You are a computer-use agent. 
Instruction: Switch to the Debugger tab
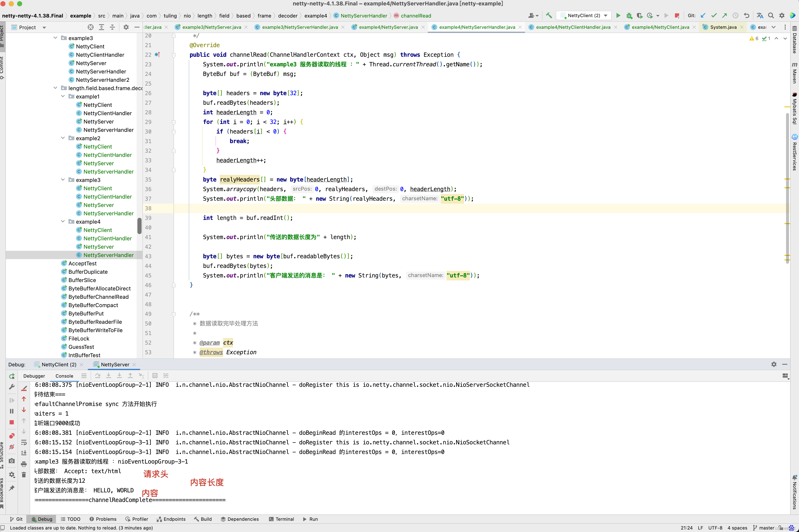point(34,376)
